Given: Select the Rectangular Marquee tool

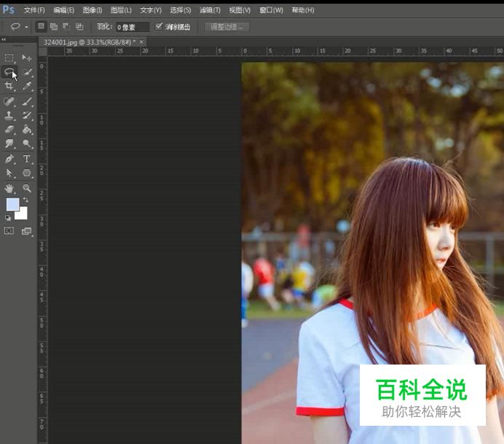Looking at the screenshot, I should click(x=9, y=58).
